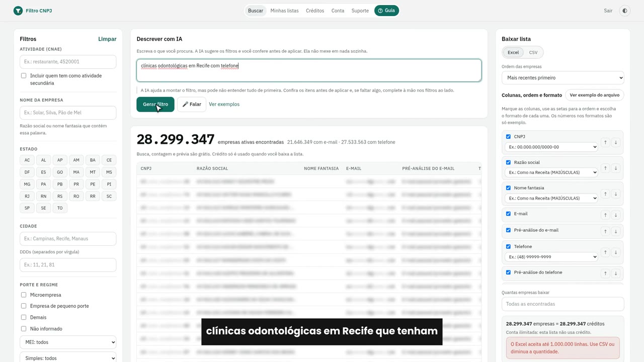
Task: Select the RJ state chip
Action: [27, 196]
